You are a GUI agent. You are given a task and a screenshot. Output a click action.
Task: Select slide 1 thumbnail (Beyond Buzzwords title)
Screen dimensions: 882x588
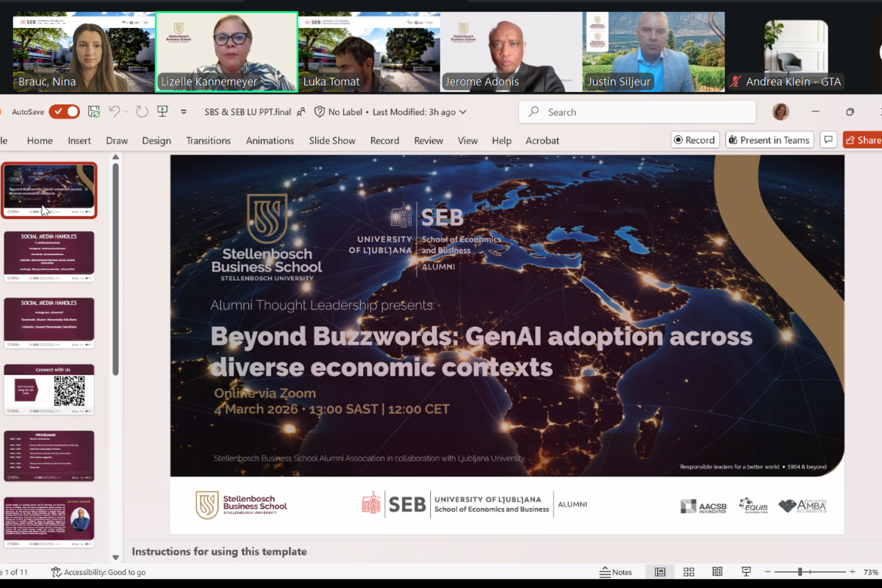49,190
